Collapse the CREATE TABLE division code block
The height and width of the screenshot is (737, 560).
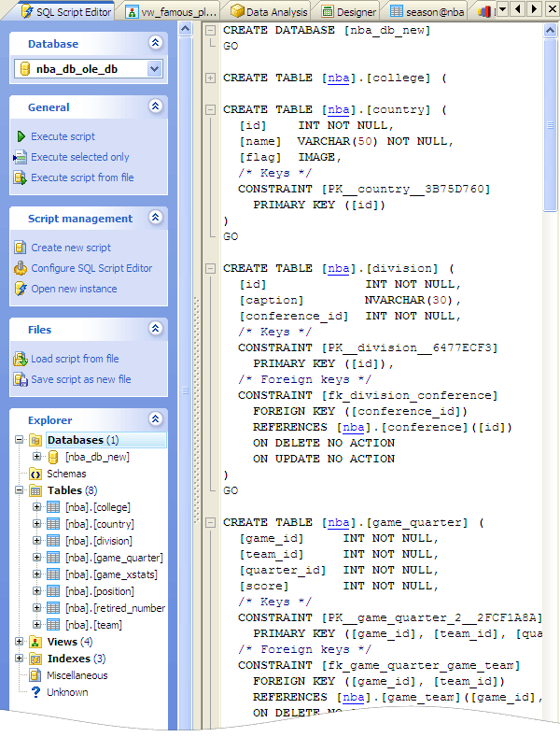coord(211,269)
